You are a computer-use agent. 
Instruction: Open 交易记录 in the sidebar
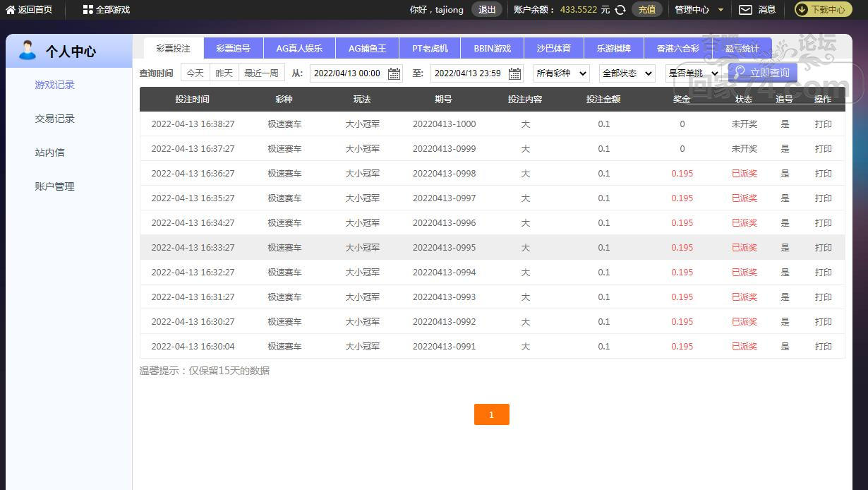[55, 119]
